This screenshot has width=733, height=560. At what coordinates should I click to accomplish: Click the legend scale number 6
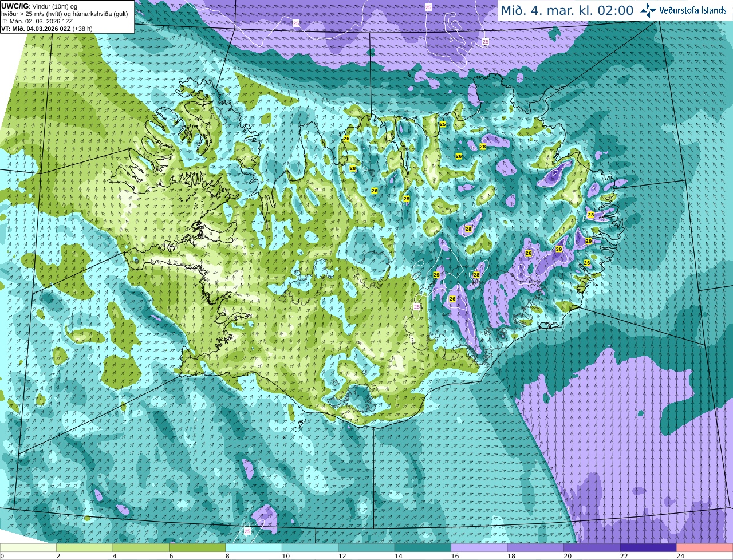point(171,556)
